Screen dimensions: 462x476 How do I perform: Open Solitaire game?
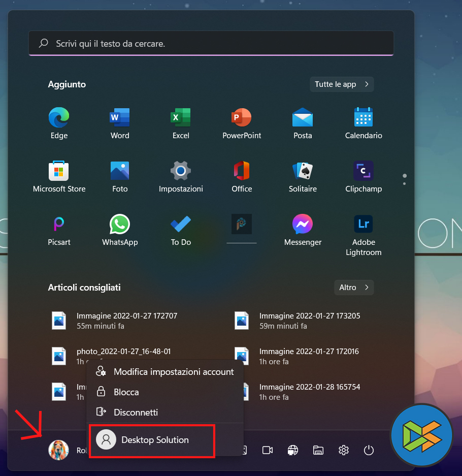(303, 176)
